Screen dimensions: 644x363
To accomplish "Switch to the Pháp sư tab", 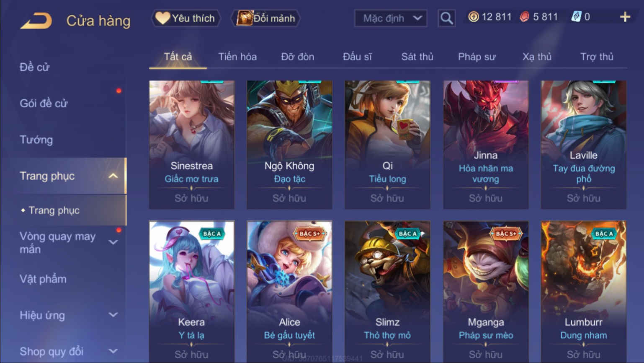I will 477,57.
